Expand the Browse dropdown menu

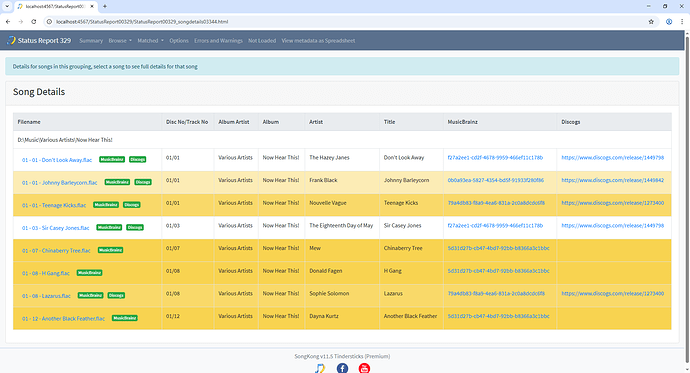pyautogui.click(x=120, y=40)
